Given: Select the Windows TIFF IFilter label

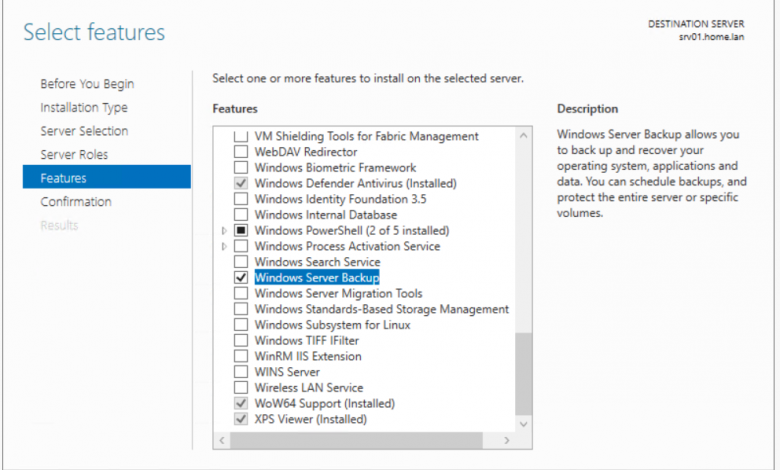Looking at the screenshot, I should tap(306, 341).
